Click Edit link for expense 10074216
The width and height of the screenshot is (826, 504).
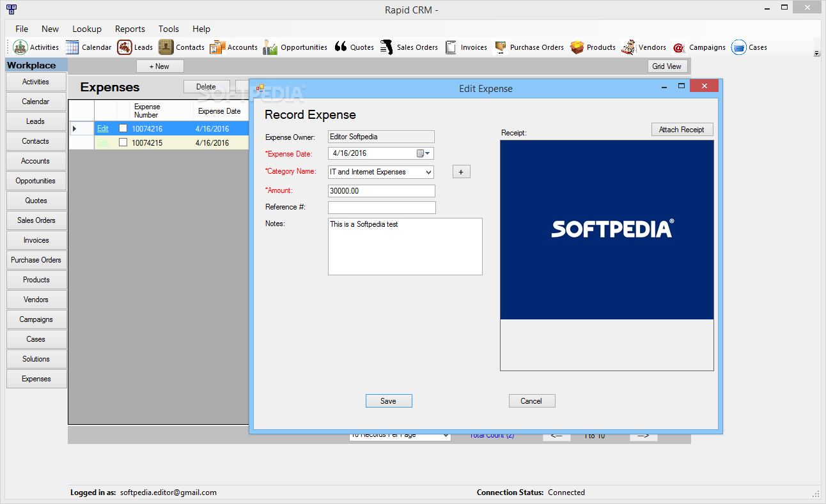click(103, 128)
